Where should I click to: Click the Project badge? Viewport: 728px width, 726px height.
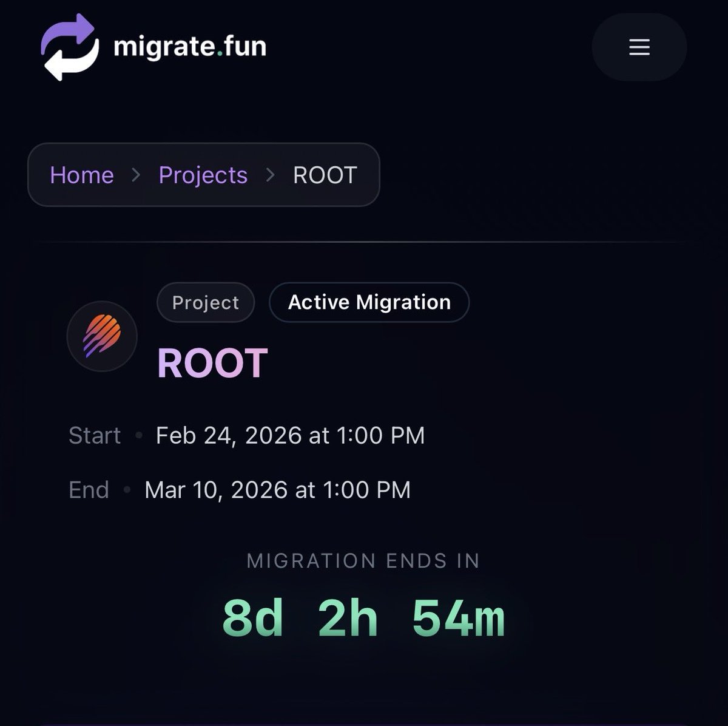coord(206,302)
